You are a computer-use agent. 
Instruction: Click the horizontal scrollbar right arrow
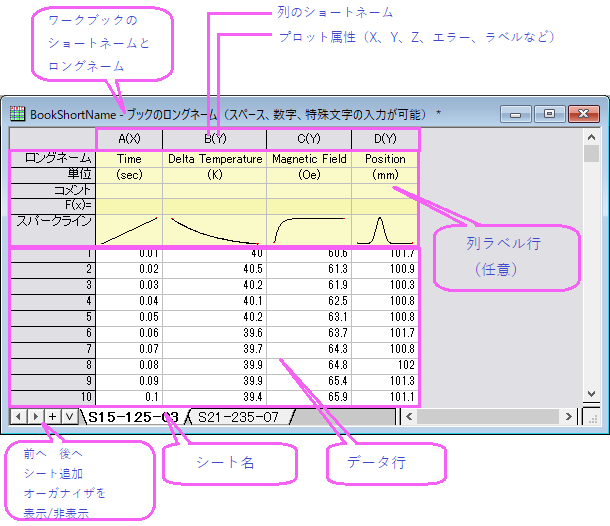pos(569,417)
